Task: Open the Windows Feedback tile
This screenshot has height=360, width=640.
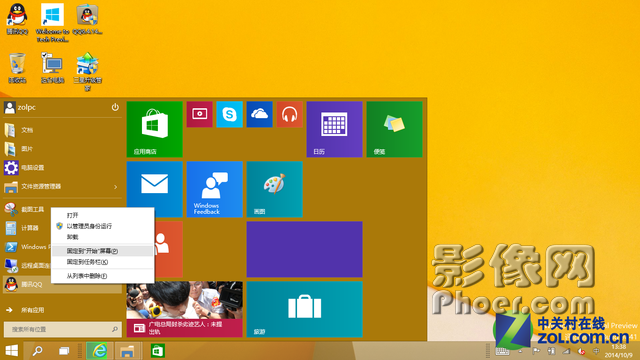Action: [x=214, y=189]
